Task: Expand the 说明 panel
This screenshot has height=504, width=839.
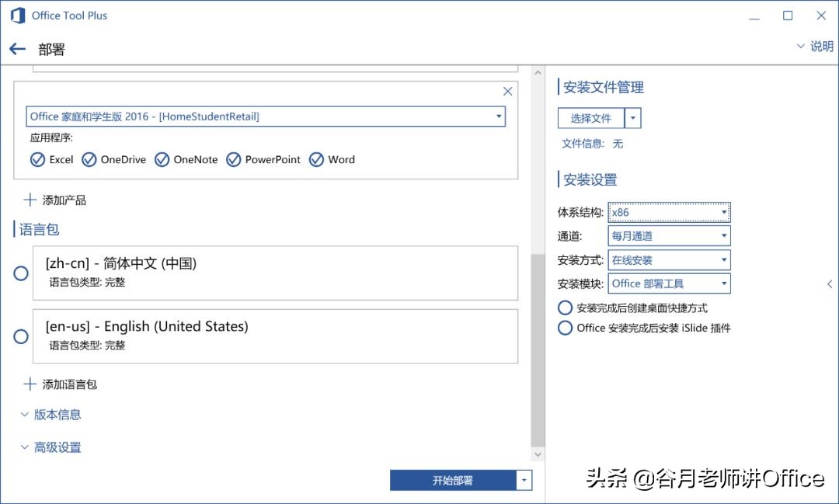Action: [x=815, y=47]
